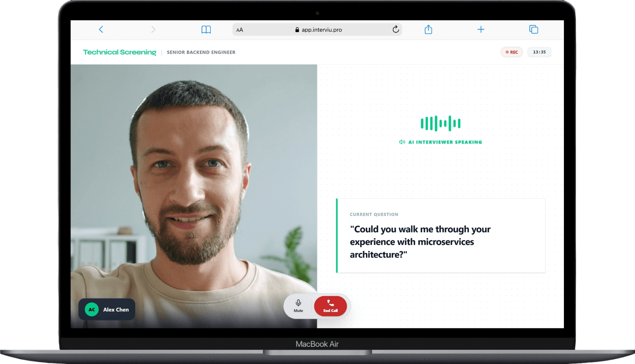The image size is (635, 364).
Task: Click the REC recording indicator
Action: pyautogui.click(x=512, y=52)
